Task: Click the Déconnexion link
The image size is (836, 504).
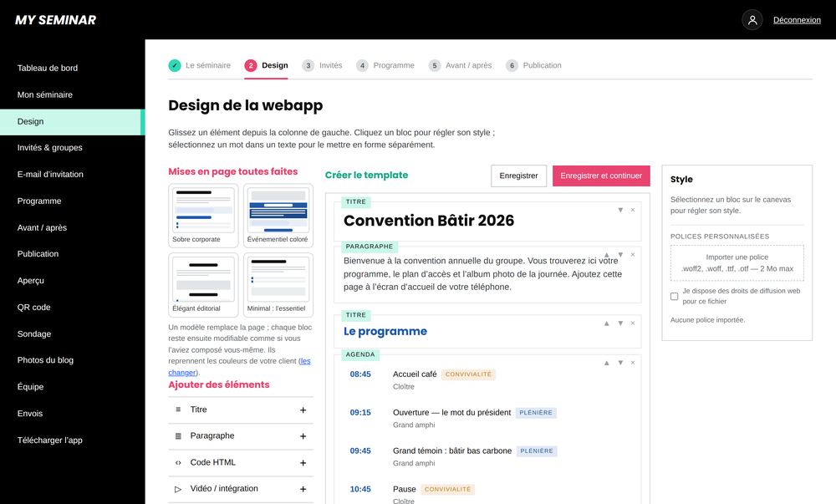Action: 797,20
